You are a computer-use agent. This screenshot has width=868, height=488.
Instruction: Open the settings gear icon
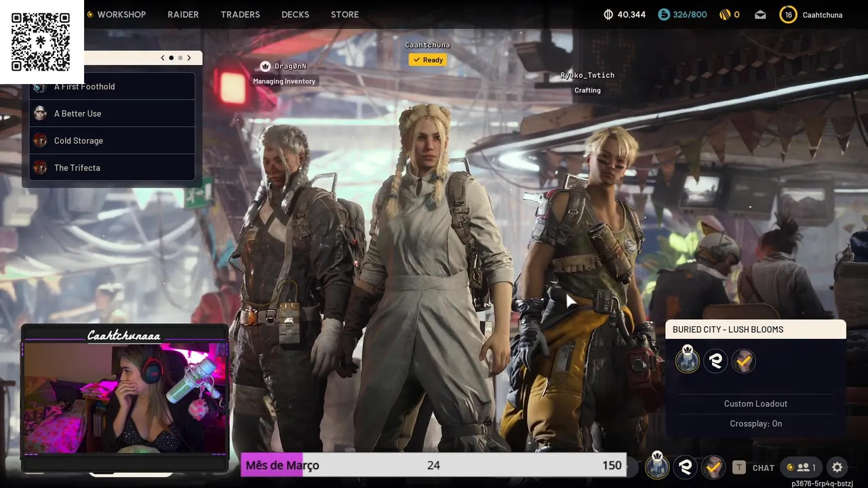(x=837, y=467)
